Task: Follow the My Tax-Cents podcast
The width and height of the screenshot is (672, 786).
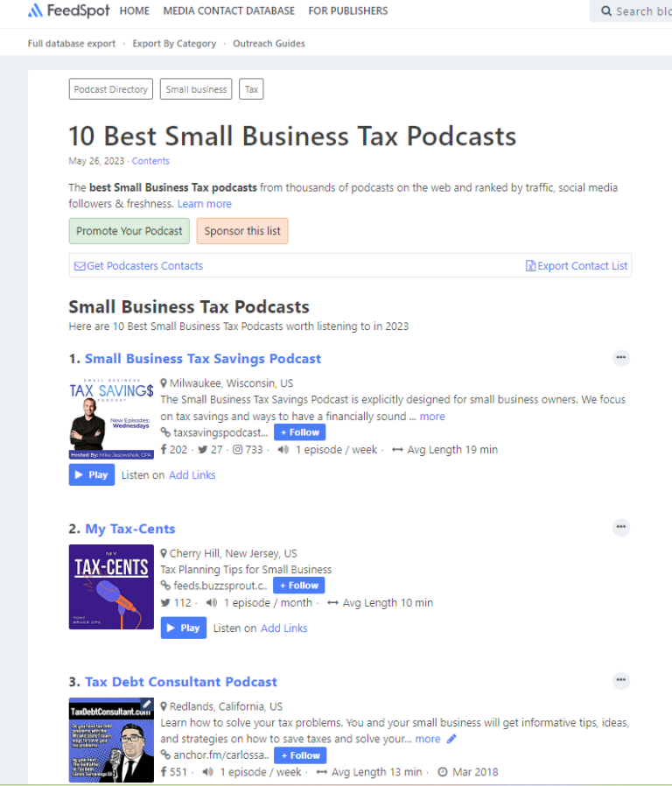Action: tap(298, 586)
